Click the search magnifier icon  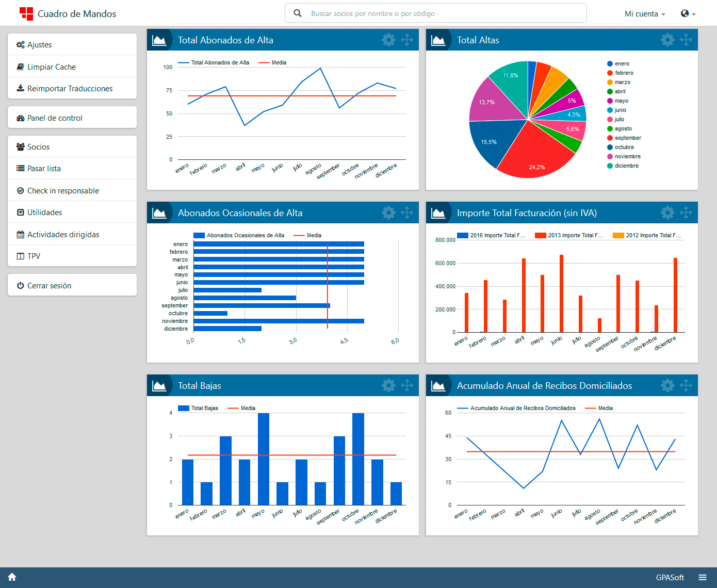point(298,13)
